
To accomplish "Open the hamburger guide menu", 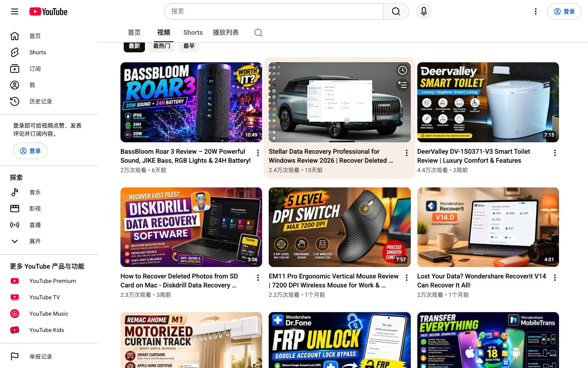I will (15, 11).
